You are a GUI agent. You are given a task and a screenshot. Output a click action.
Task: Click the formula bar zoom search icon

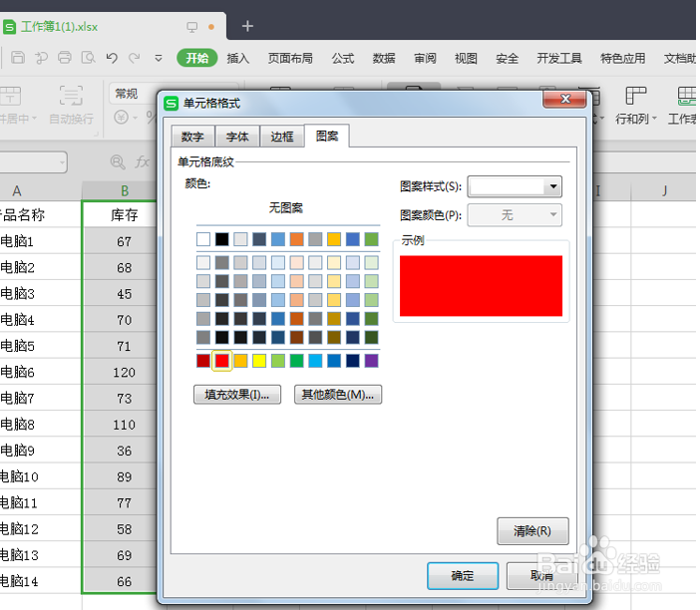[x=118, y=161]
